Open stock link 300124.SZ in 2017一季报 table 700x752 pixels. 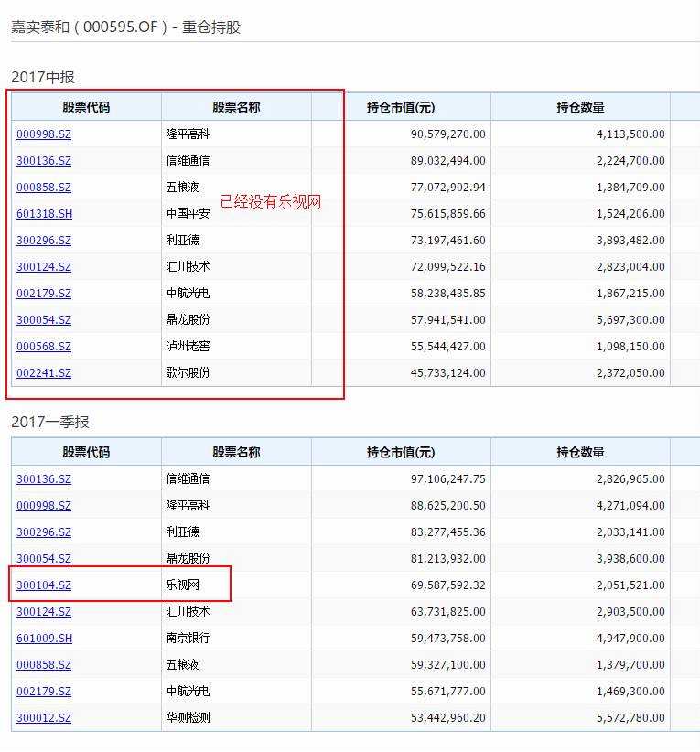click(44, 611)
